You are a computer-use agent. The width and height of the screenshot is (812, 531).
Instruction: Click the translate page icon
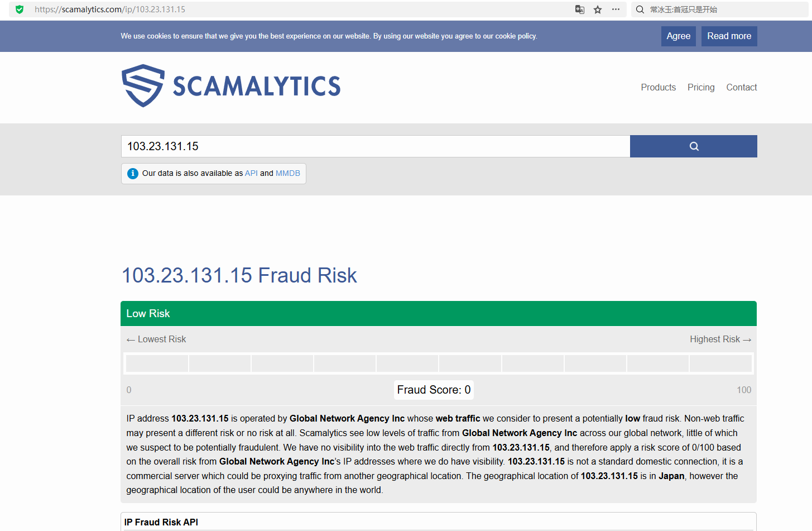pos(580,9)
